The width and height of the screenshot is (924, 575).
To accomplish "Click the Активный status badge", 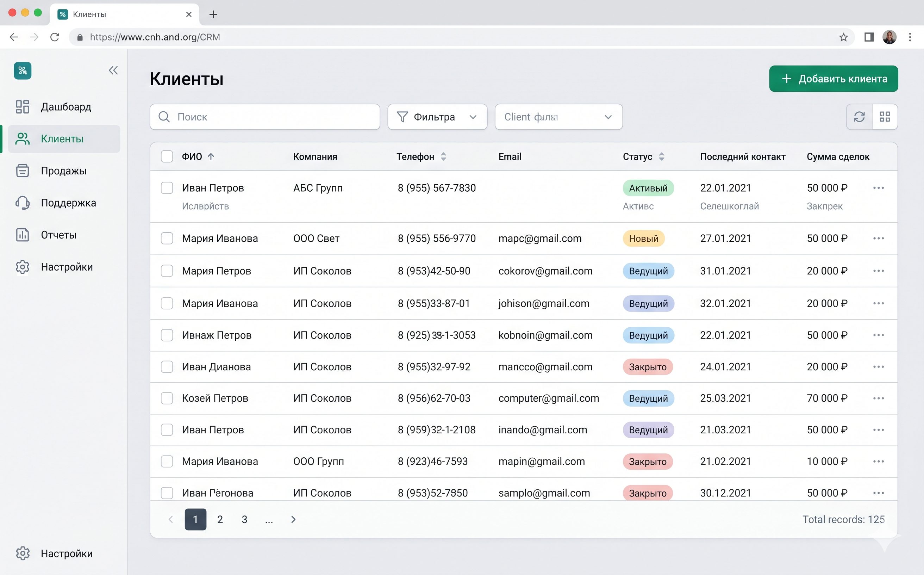I will coord(648,188).
